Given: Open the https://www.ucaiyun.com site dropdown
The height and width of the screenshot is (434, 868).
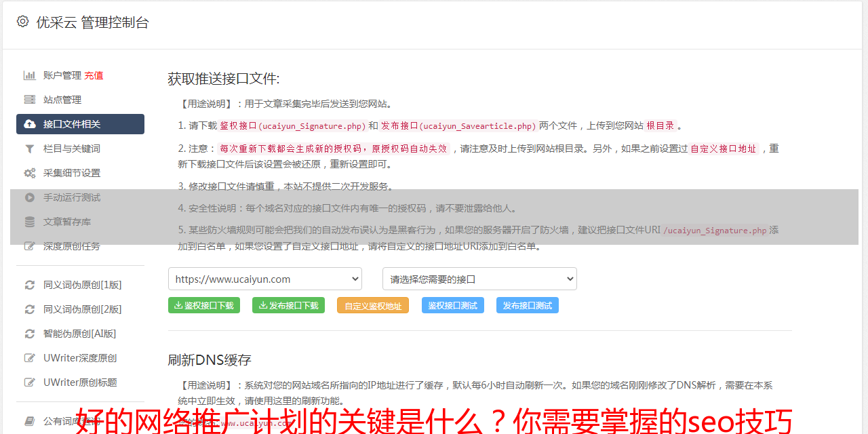Looking at the screenshot, I should [265, 279].
